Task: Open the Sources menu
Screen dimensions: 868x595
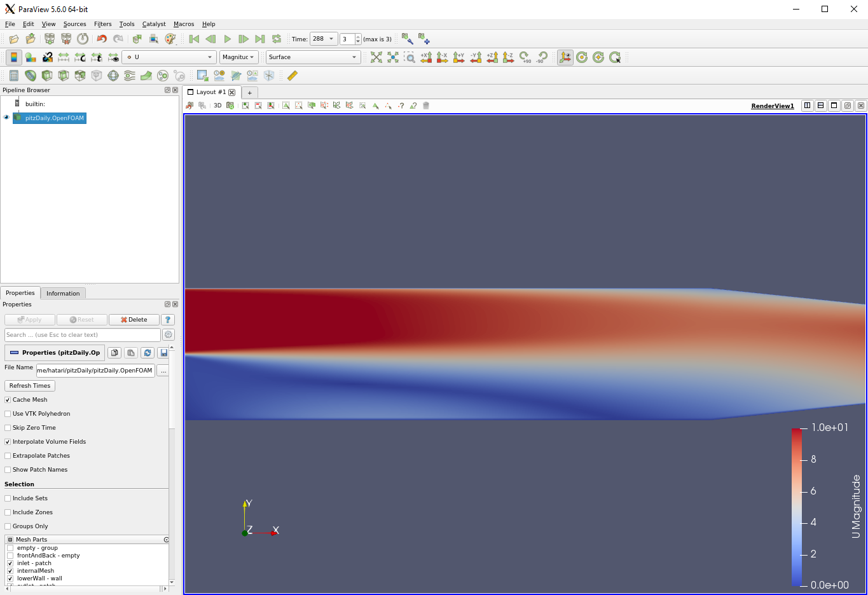Action: point(74,24)
